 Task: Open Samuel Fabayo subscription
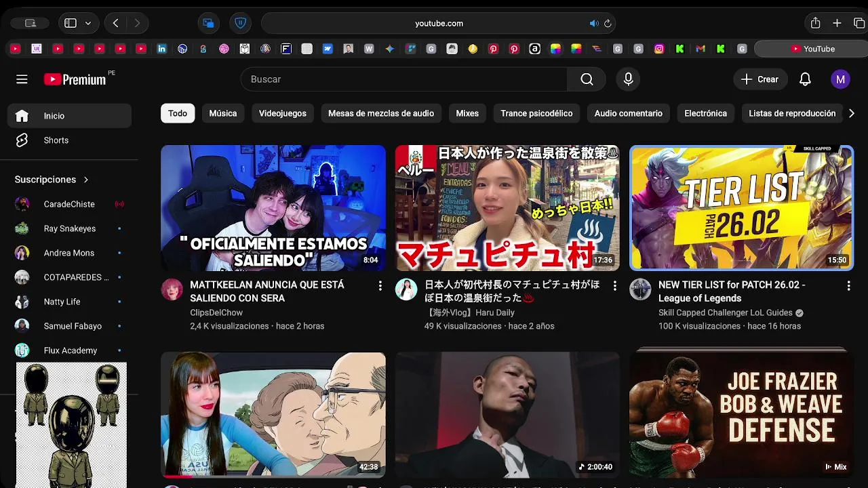click(x=69, y=326)
